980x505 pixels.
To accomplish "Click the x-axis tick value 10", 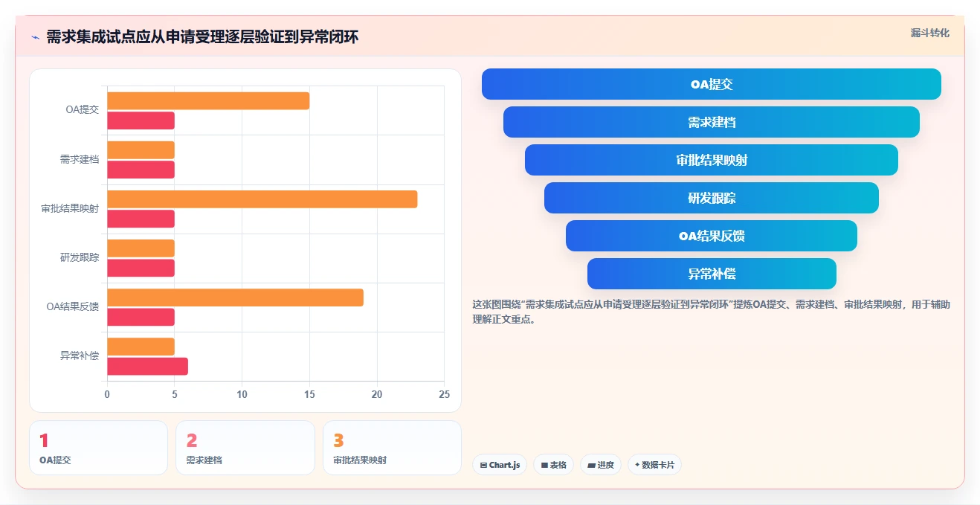I will coord(242,394).
